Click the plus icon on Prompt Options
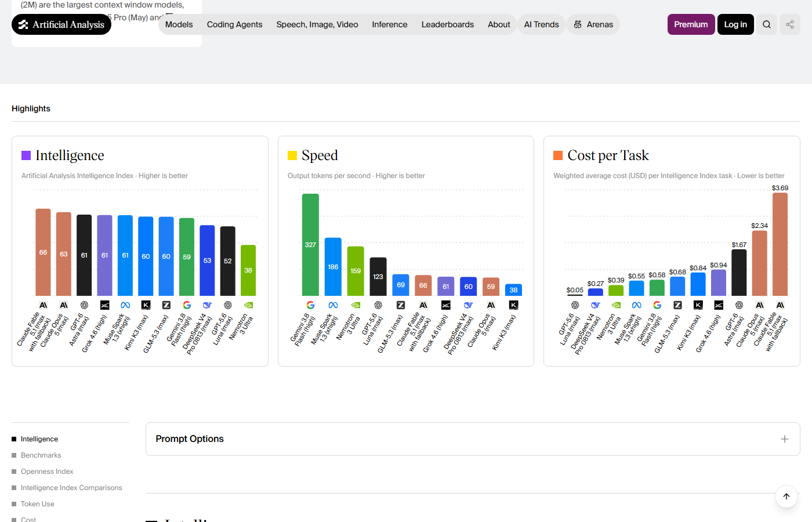This screenshot has height=522, width=812. pyautogui.click(x=785, y=439)
